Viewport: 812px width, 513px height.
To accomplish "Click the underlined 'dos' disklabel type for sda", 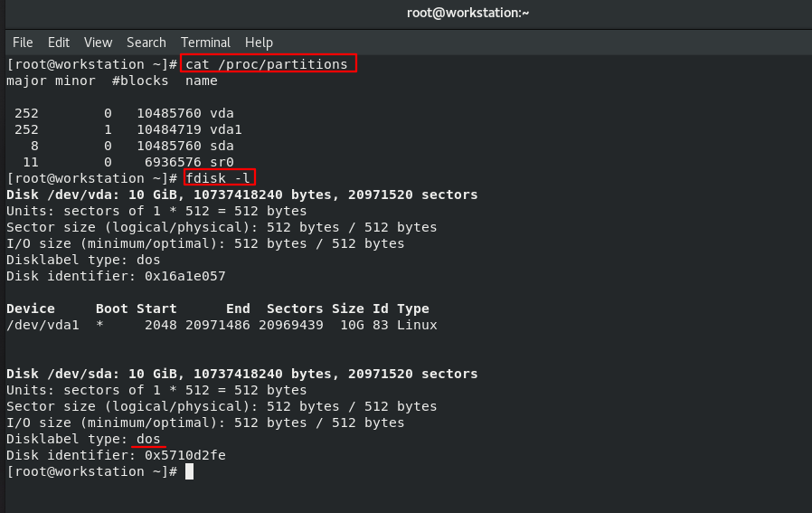I will [x=148, y=439].
